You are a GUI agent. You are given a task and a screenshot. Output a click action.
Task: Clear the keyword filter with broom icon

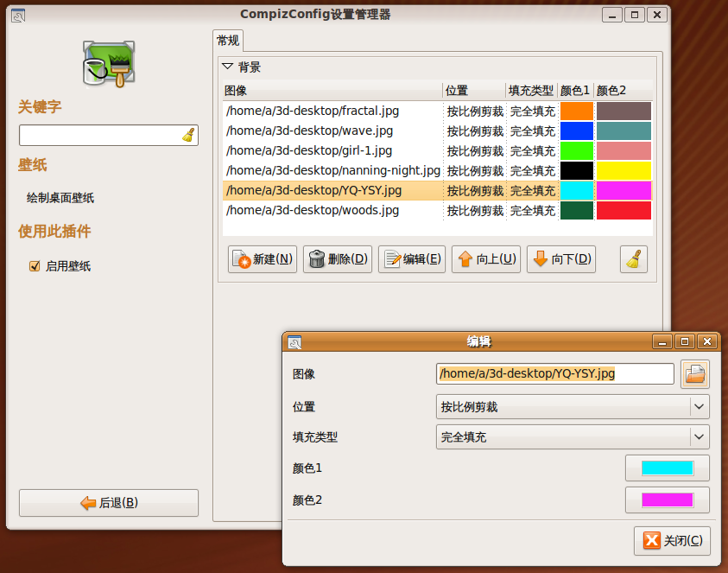pyautogui.click(x=188, y=135)
